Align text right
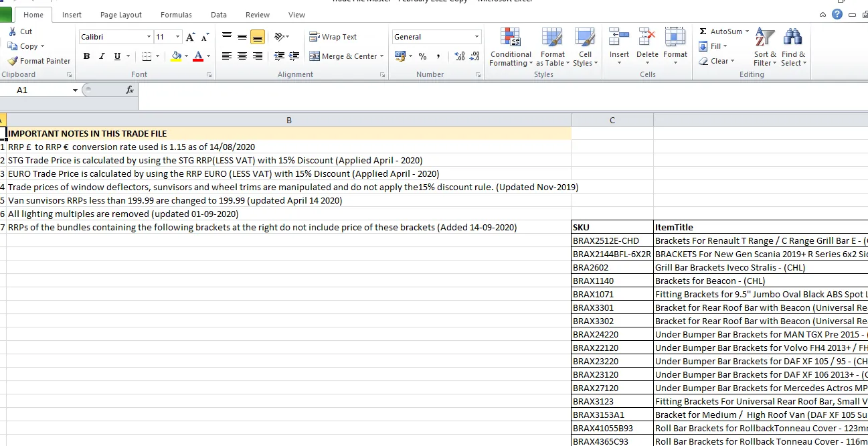 tap(258, 56)
